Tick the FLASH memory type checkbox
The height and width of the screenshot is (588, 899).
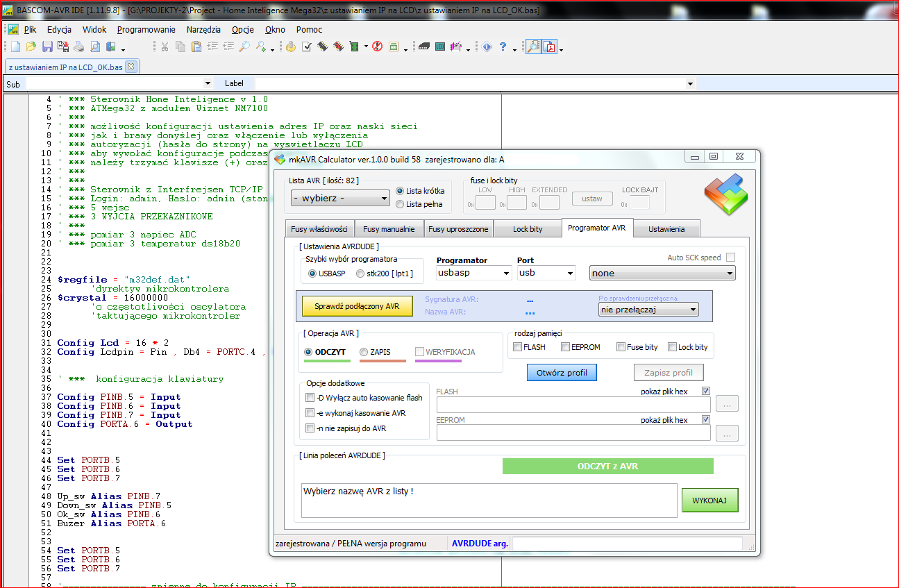click(517, 347)
